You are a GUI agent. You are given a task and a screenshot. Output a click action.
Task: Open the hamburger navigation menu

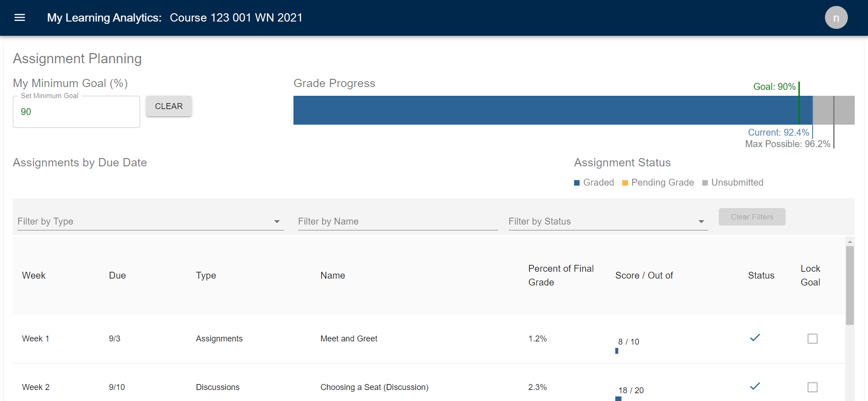pos(20,17)
